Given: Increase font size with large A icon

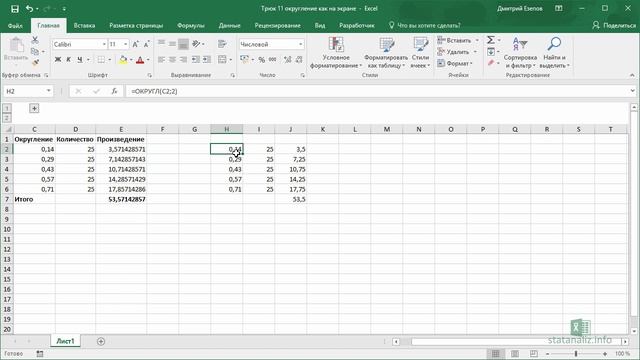Looking at the screenshot, I should 136,44.
